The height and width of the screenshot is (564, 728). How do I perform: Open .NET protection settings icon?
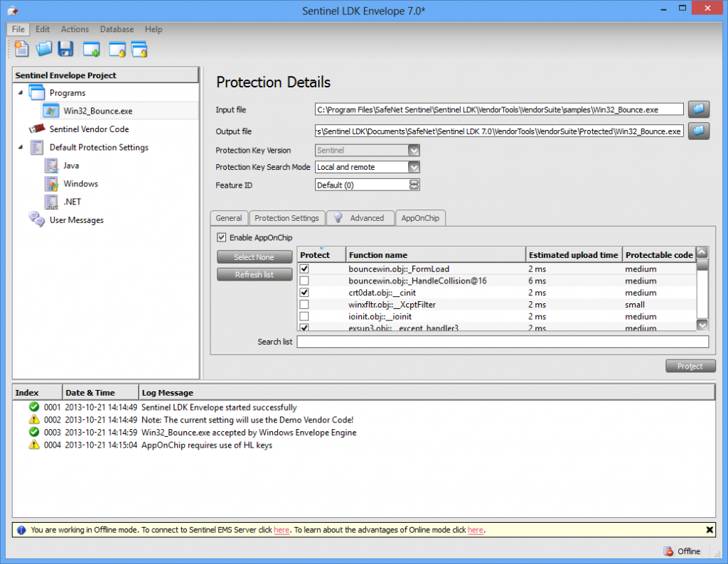pos(51,202)
